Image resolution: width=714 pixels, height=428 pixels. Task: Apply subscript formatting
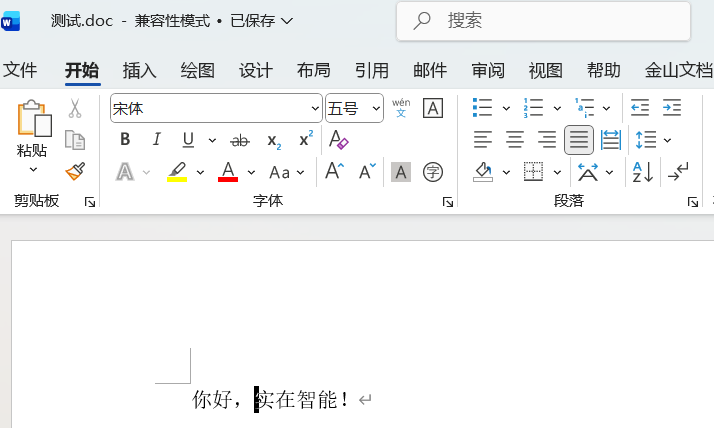pyautogui.click(x=274, y=141)
